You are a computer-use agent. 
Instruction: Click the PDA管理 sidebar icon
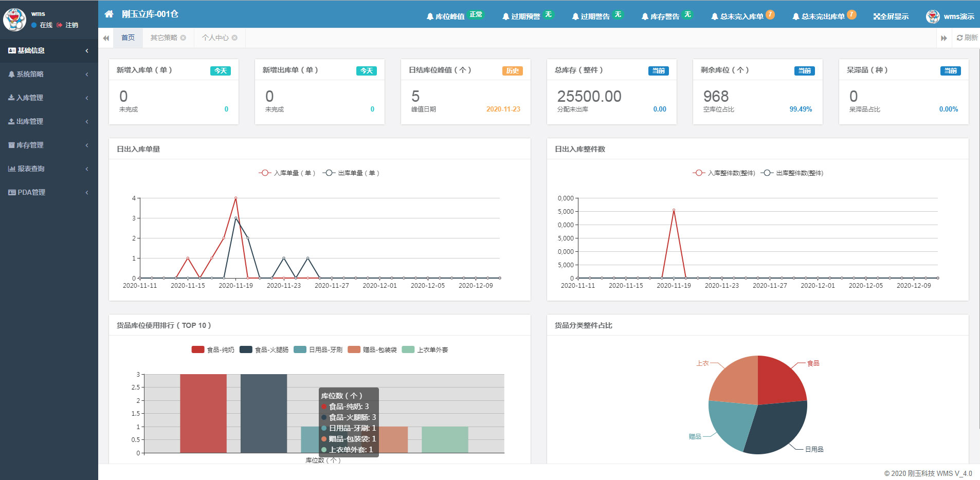(x=12, y=192)
